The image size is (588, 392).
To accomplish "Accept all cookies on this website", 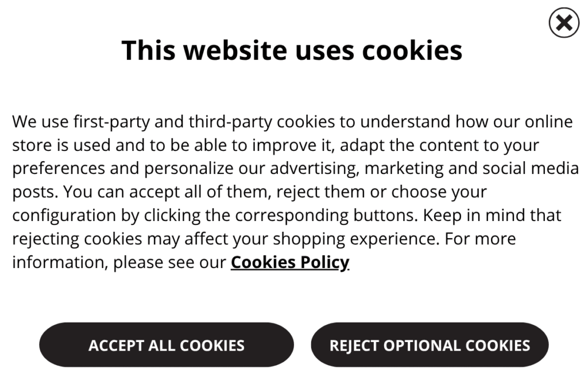I will tap(167, 345).
